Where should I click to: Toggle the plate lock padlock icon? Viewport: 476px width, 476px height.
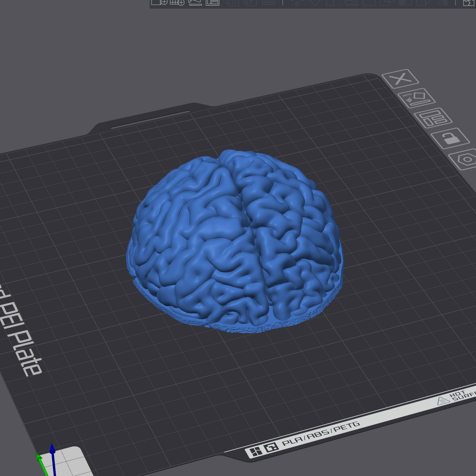coord(450,138)
